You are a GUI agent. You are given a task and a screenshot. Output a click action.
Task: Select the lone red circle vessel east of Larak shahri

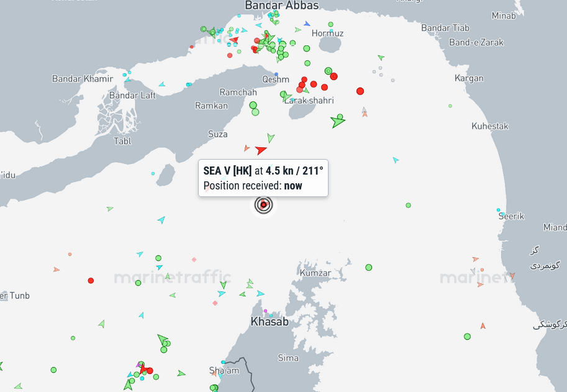[360, 91]
